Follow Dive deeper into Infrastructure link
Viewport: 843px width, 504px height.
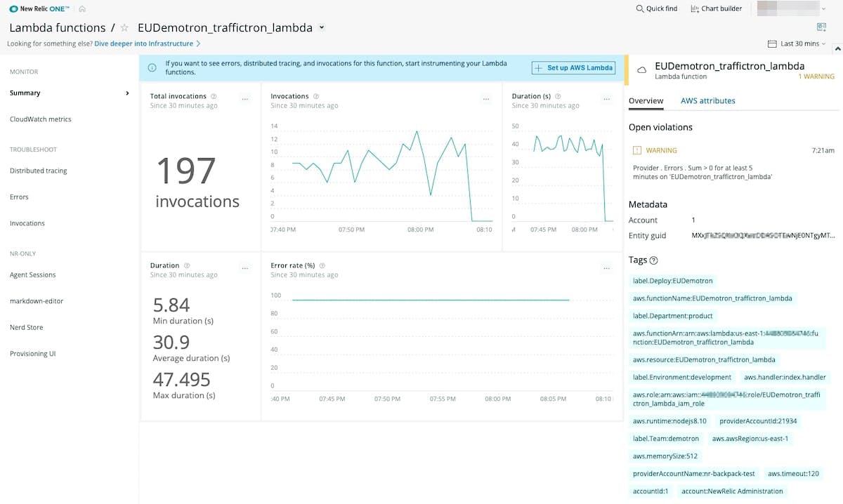pyautogui.click(x=148, y=44)
